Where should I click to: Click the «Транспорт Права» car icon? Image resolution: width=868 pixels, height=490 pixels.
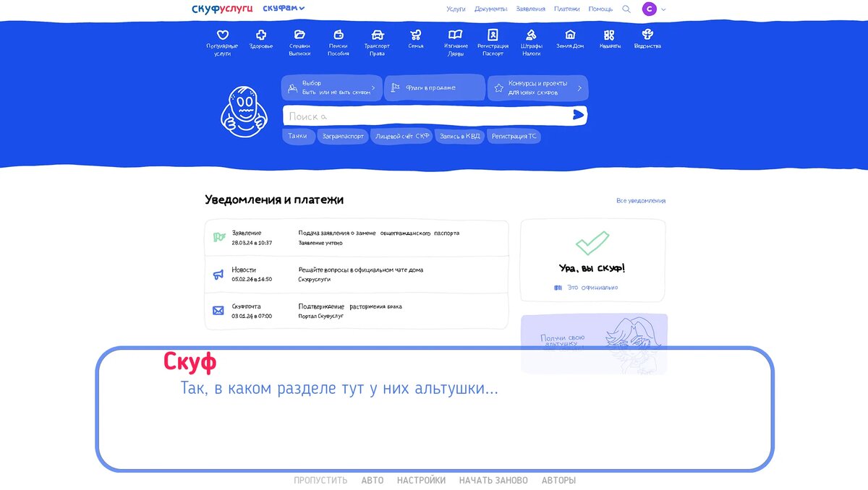click(x=377, y=40)
